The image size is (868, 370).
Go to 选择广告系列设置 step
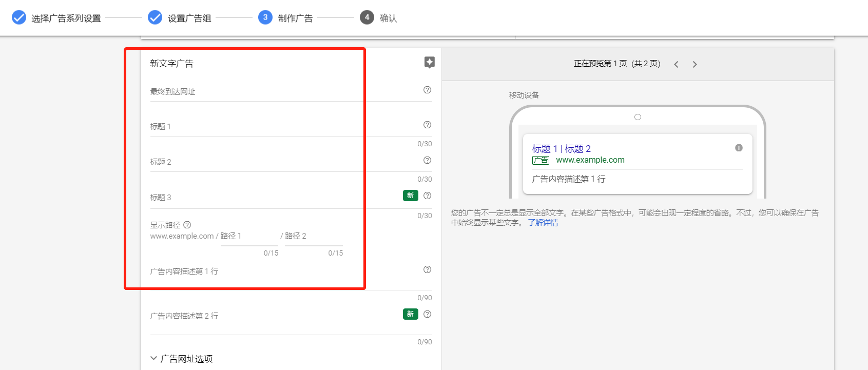coord(66,18)
